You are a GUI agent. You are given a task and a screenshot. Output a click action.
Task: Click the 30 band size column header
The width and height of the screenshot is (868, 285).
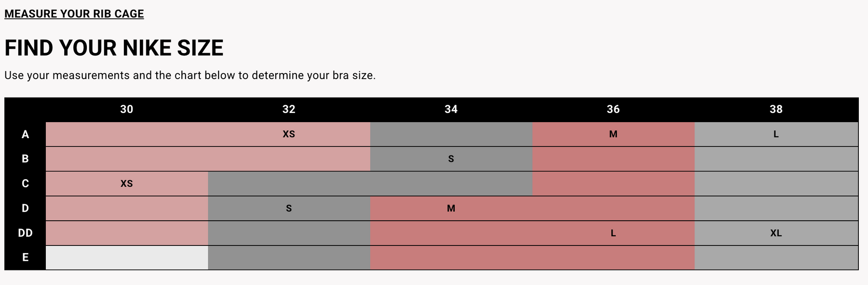[126, 109]
